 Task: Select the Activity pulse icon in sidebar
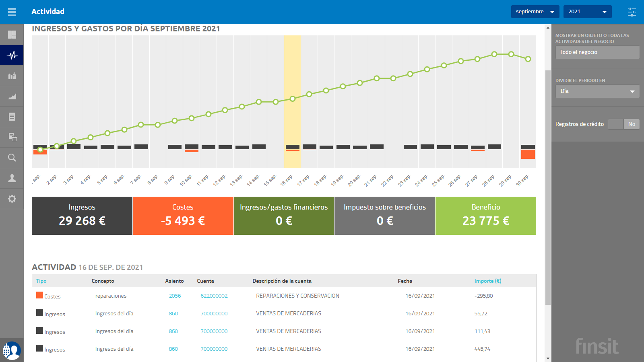(12, 55)
